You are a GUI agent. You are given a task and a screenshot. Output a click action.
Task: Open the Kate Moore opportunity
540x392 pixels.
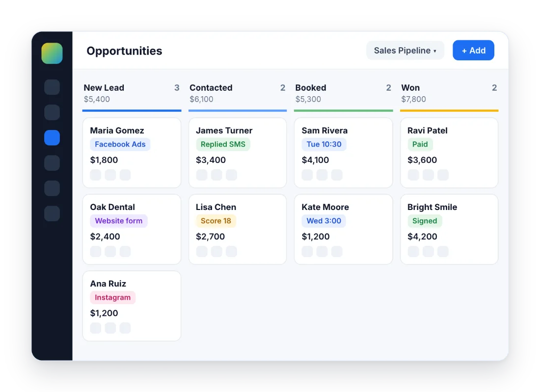pos(343,229)
